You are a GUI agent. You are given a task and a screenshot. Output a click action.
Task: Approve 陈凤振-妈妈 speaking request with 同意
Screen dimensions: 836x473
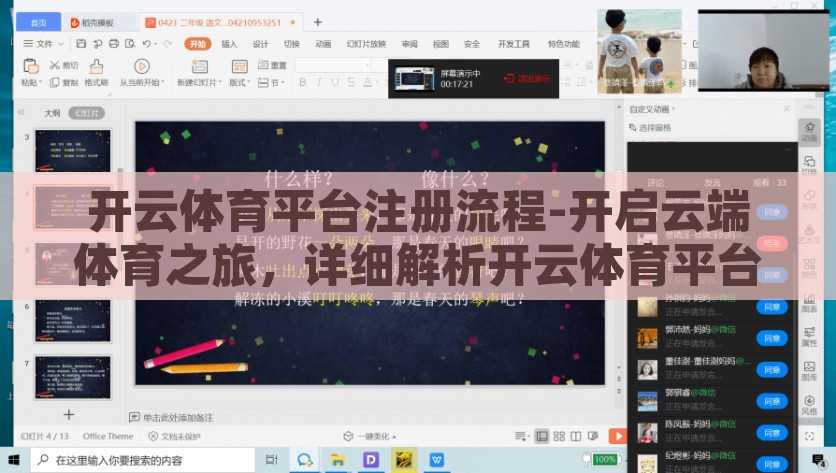tap(772, 432)
